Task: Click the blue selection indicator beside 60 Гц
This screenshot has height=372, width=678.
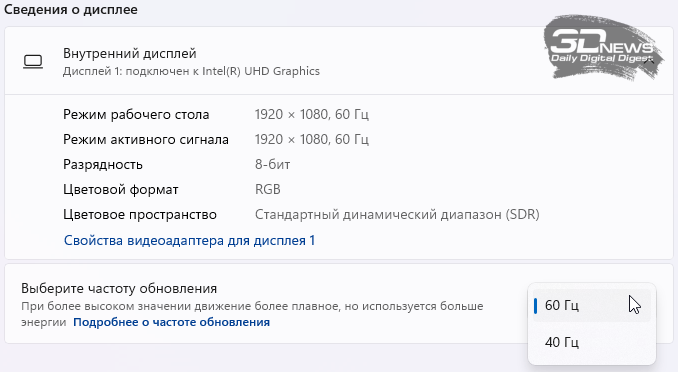Action: coord(536,305)
